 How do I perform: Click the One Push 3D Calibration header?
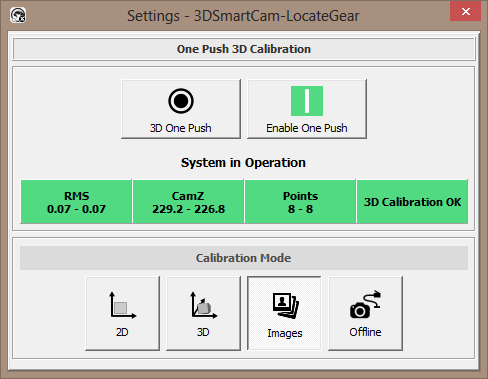pyautogui.click(x=244, y=49)
